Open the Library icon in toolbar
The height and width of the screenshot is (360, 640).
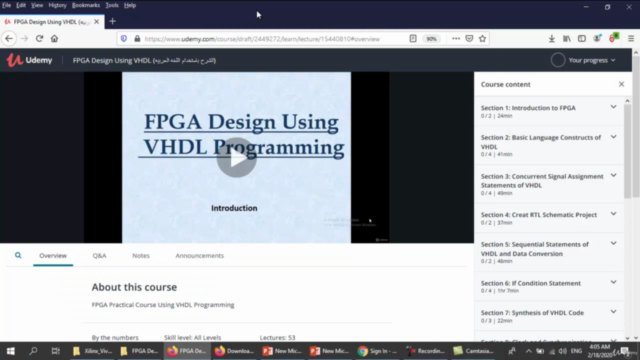(567, 39)
